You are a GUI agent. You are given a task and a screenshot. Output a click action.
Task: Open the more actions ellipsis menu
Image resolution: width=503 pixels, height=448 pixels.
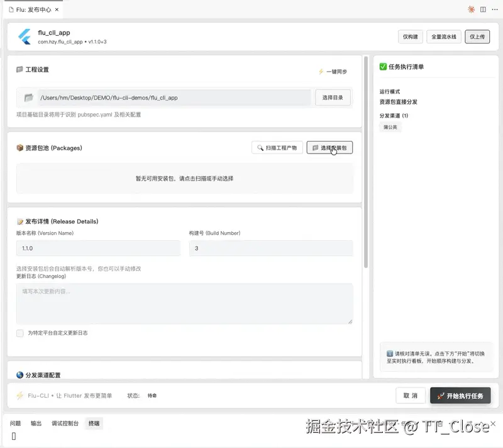[495, 9]
